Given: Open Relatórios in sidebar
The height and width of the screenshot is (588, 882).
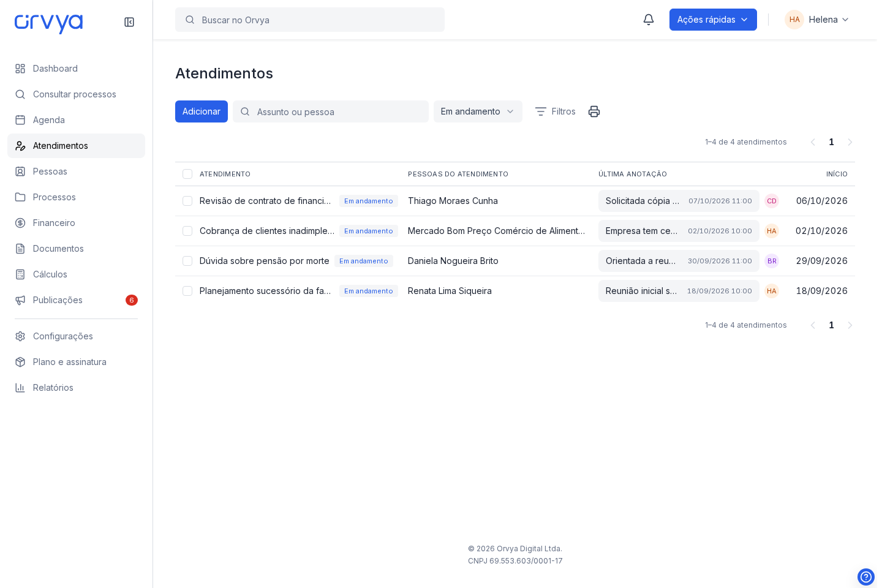Looking at the screenshot, I should (x=76, y=388).
